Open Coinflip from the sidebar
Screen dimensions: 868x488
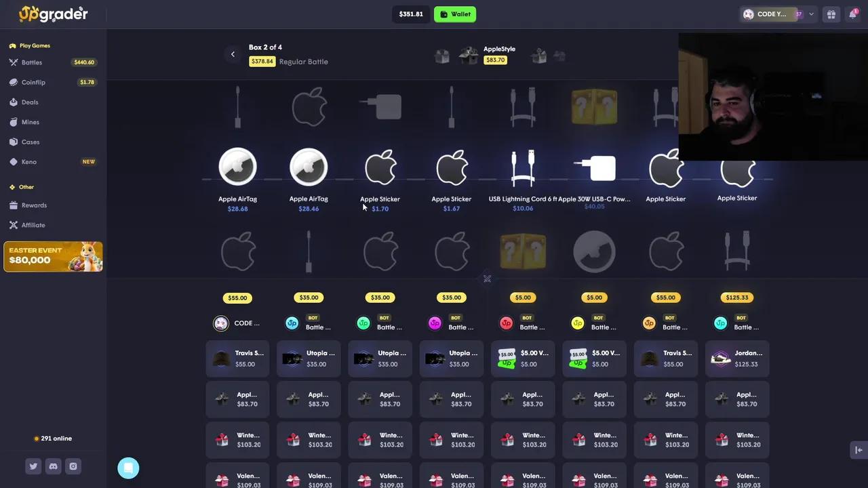point(33,82)
